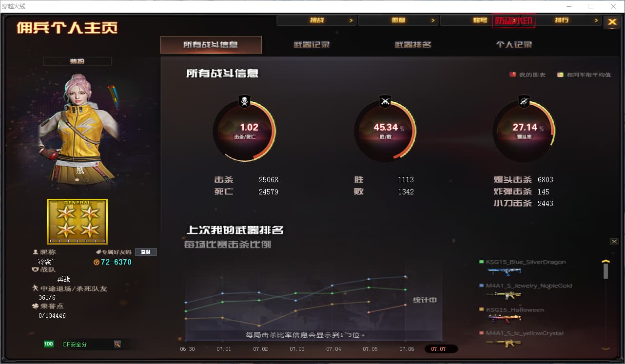Click the red 我的图表 legend swatch
Image resolution: width=625 pixels, height=364 pixels.
tap(512, 75)
